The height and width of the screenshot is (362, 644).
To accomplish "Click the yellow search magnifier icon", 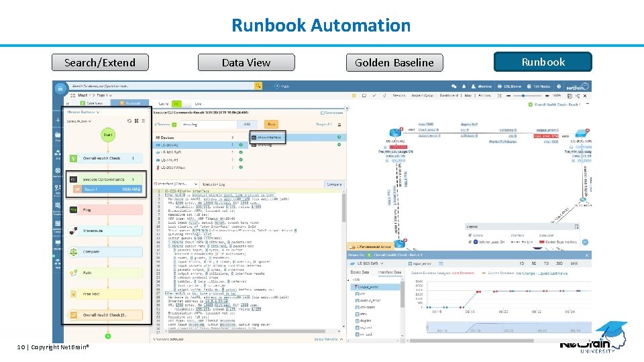I will pyautogui.click(x=258, y=86).
